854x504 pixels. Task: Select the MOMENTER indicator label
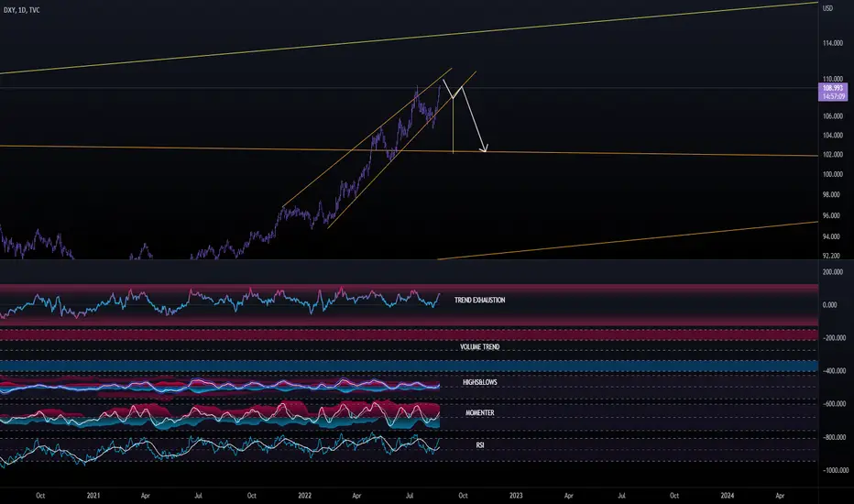tap(480, 412)
